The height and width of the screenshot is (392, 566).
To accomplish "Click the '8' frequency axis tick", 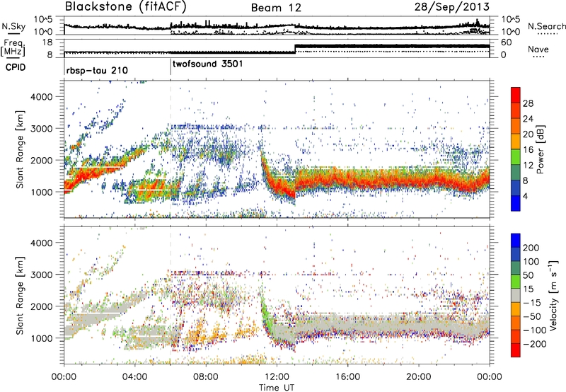I will tap(50, 55).
